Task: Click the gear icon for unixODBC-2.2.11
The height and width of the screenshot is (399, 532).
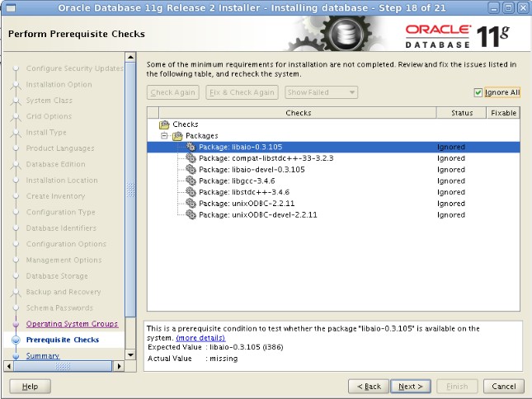Action: [x=191, y=203]
